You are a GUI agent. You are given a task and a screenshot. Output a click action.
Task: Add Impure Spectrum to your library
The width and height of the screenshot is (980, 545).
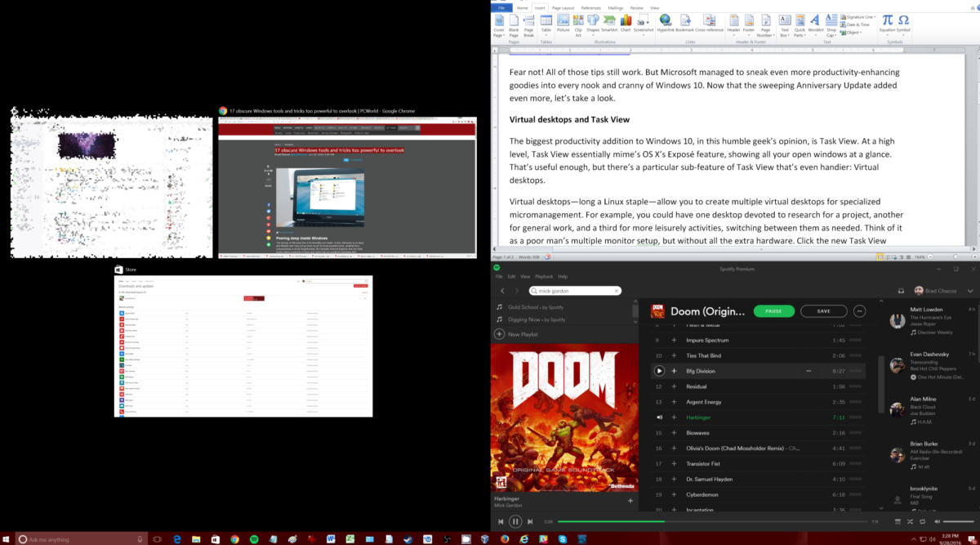coord(674,340)
